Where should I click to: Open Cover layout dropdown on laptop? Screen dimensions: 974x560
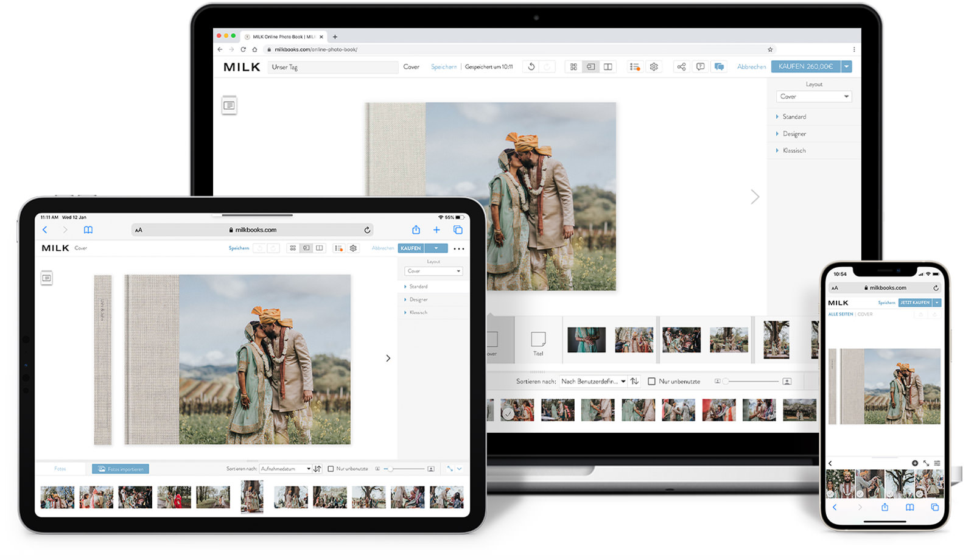click(x=814, y=96)
